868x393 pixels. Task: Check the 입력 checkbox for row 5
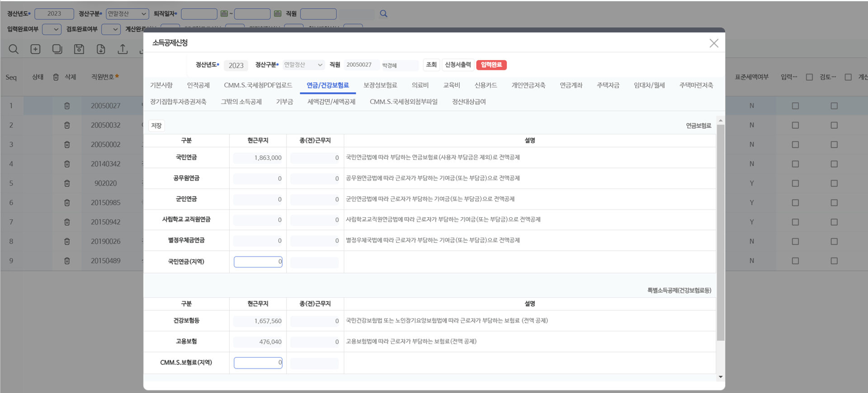click(x=795, y=183)
